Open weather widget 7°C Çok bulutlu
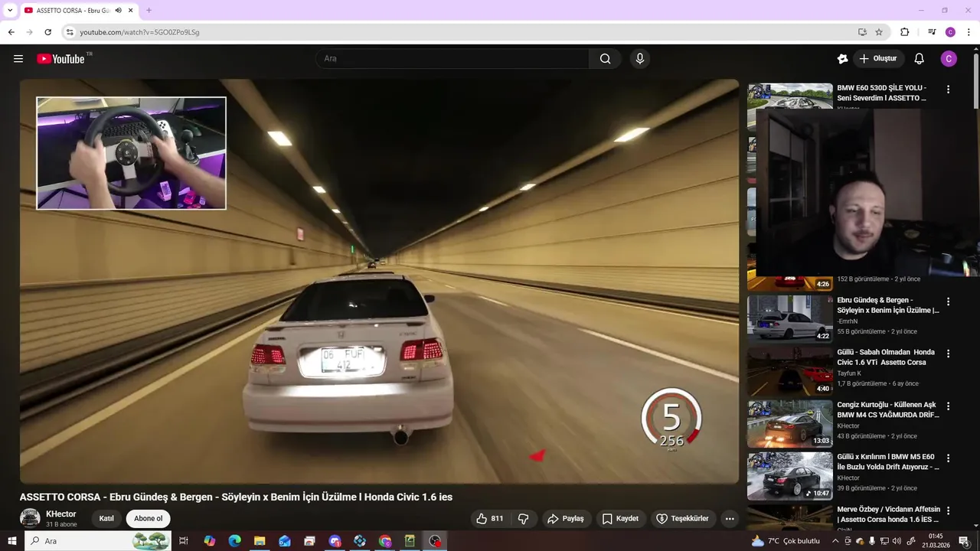The image size is (980, 551). coord(786,541)
